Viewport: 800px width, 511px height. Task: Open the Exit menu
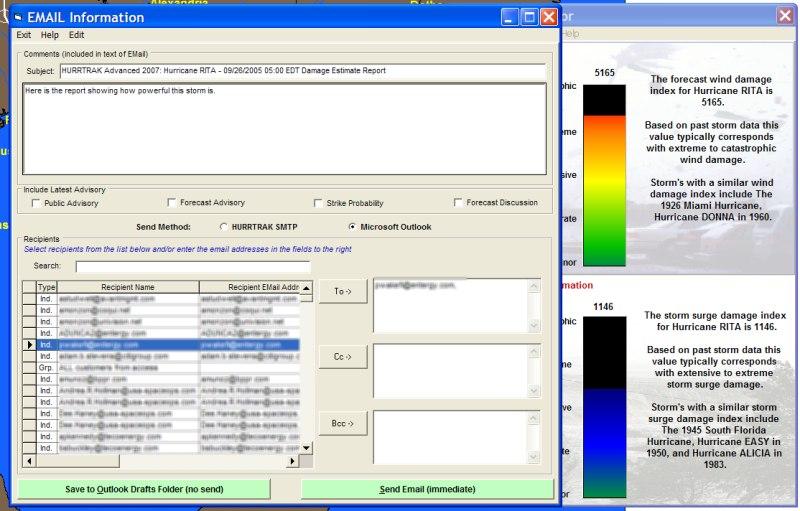pyautogui.click(x=24, y=35)
